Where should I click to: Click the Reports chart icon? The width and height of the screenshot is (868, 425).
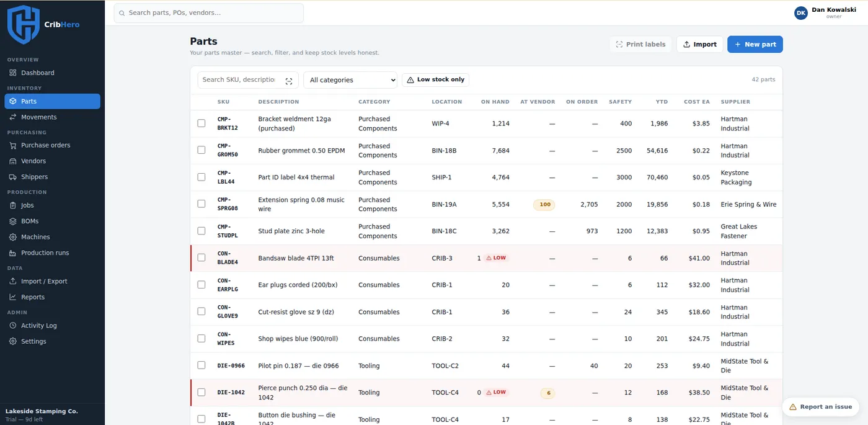pos(13,297)
